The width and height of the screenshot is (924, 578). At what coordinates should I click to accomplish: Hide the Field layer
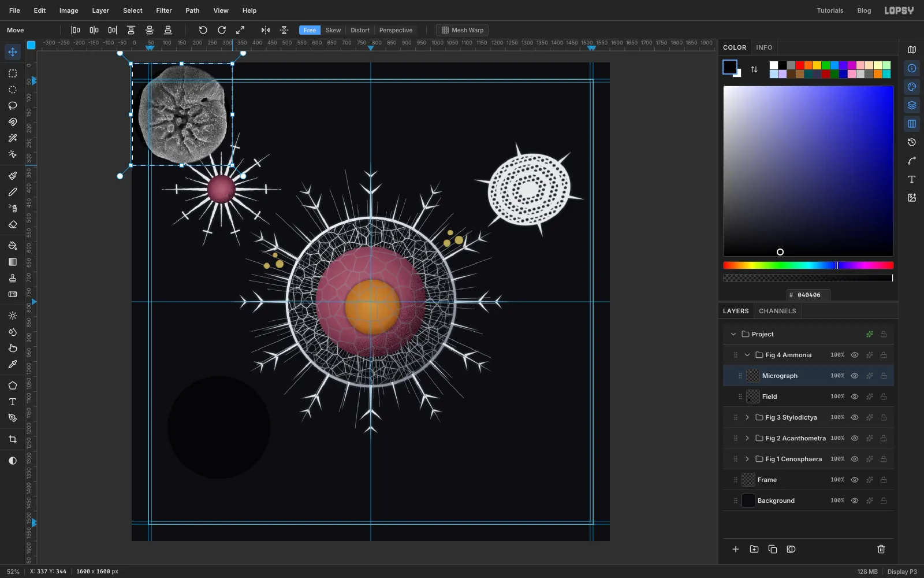tap(855, 397)
